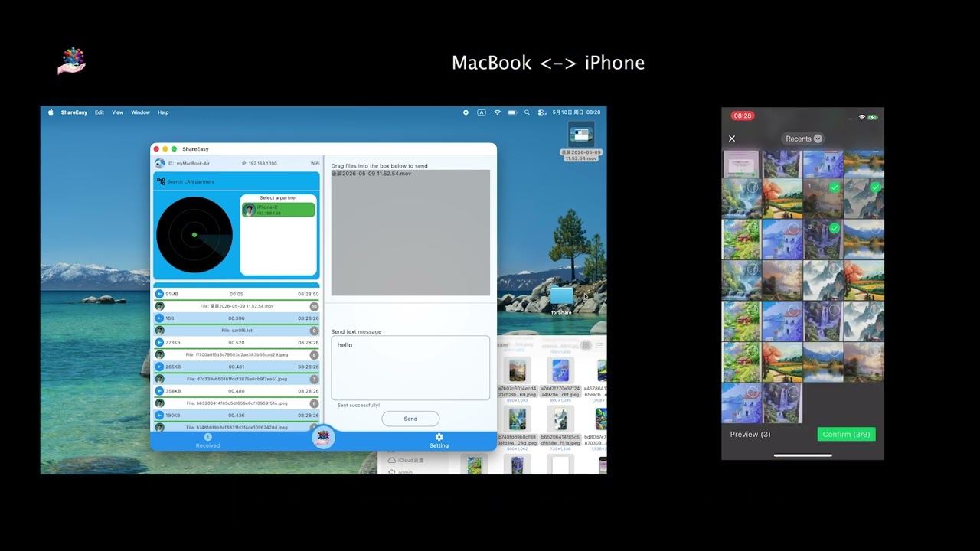Image resolution: width=980 pixels, height=551 pixels.
Task: Open Spotlight search magnifier in menu bar
Action: pyautogui.click(x=527, y=112)
